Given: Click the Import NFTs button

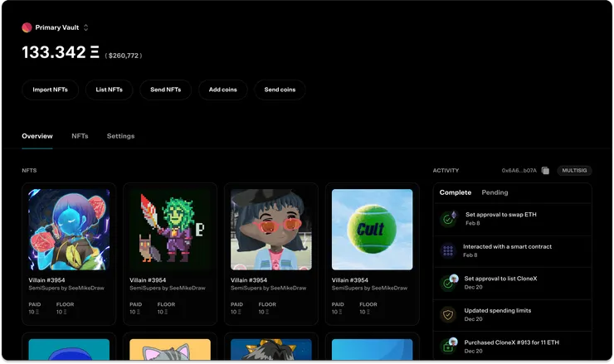Looking at the screenshot, I should [50, 90].
